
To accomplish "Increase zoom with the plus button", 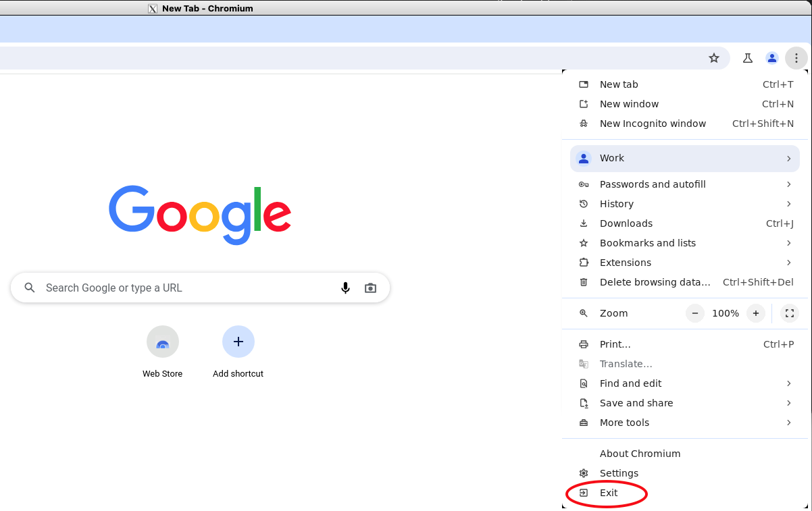I will click(x=756, y=313).
